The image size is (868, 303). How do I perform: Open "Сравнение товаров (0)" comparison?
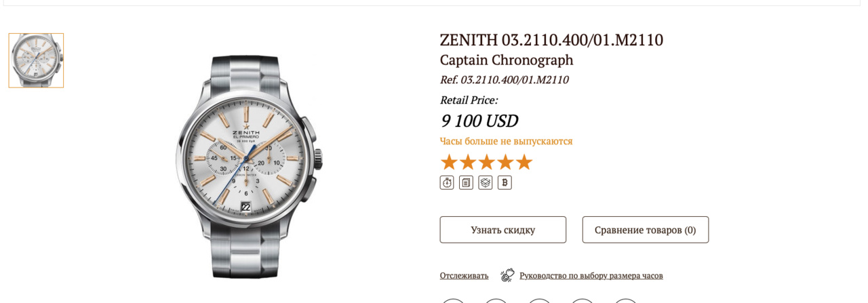645,230
